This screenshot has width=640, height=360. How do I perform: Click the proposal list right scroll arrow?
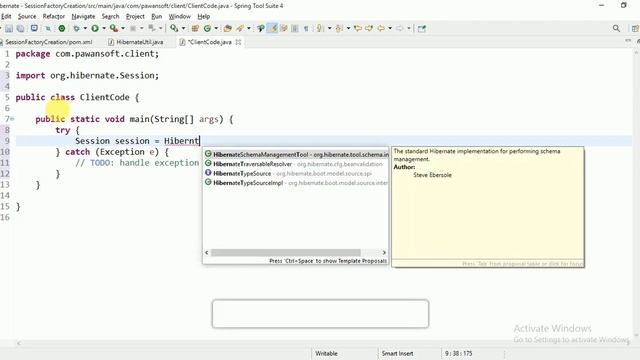(x=384, y=253)
